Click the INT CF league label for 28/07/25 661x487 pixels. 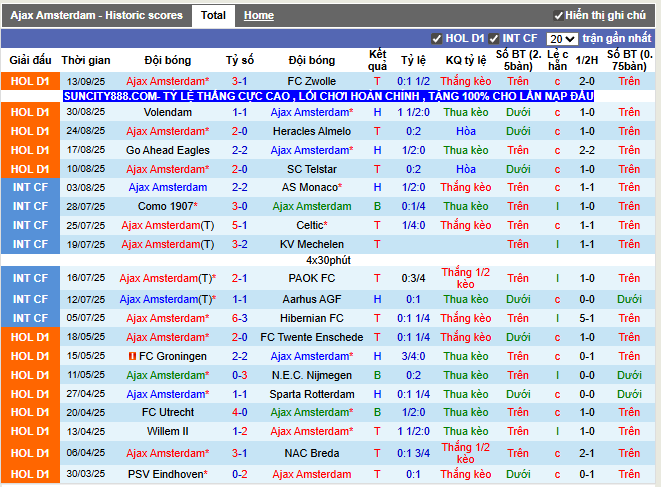click(30, 206)
